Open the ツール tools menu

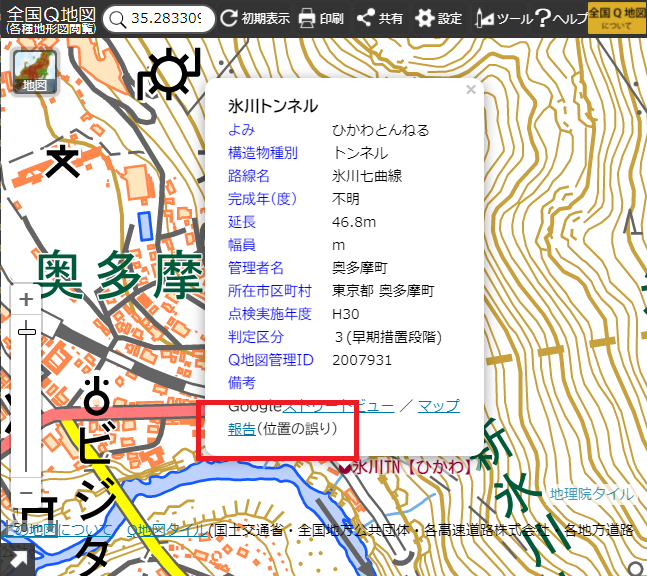(x=486, y=18)
